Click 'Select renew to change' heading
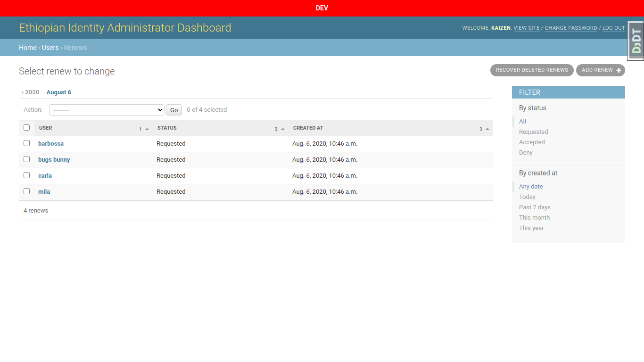This screenshot has height=362, width=644. (x=67, y=71)
